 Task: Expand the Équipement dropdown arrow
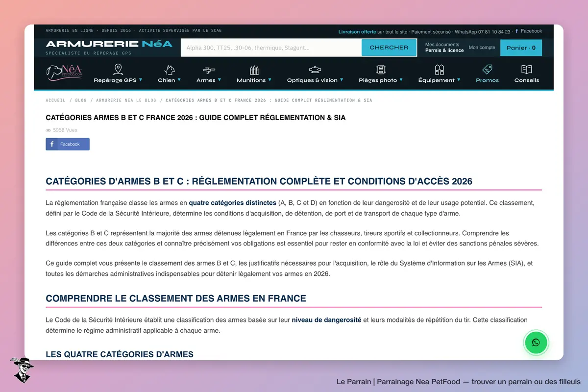coord(459,80)
